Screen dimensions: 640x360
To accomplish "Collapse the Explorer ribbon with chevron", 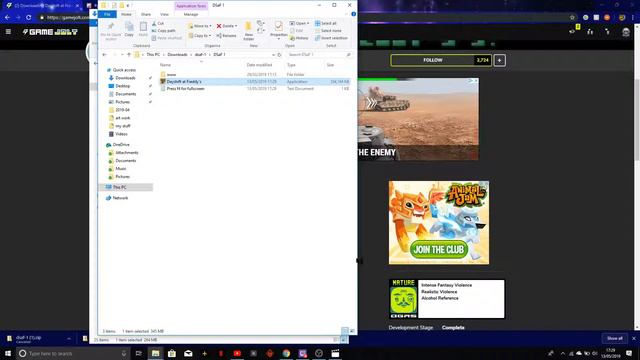I will point(346,14).
